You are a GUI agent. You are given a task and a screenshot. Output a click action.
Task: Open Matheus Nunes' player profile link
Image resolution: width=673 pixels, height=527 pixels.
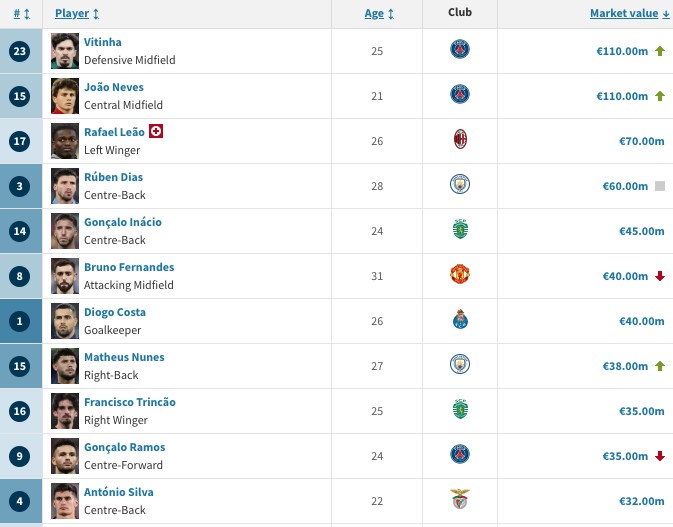point(124,357)
